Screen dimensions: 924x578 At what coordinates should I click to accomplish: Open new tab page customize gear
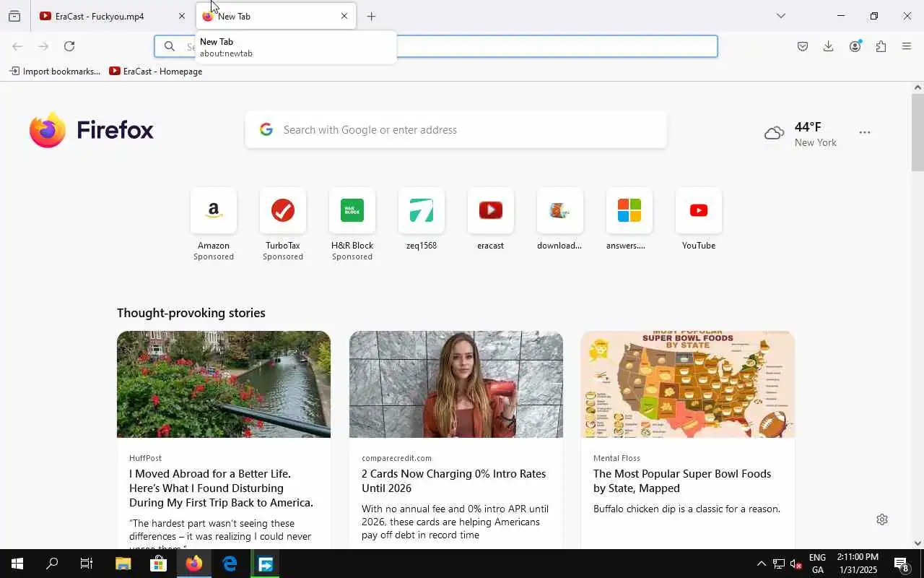coord(881,519)
